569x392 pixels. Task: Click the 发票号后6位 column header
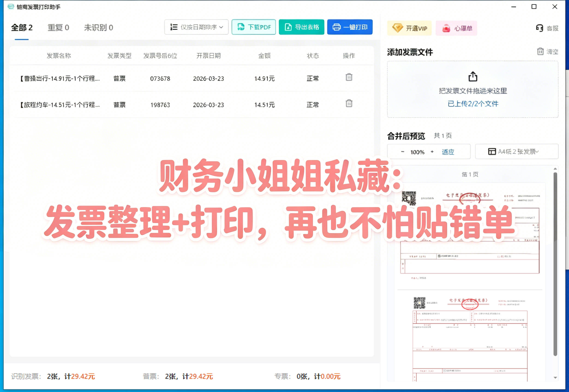[160, 56]
